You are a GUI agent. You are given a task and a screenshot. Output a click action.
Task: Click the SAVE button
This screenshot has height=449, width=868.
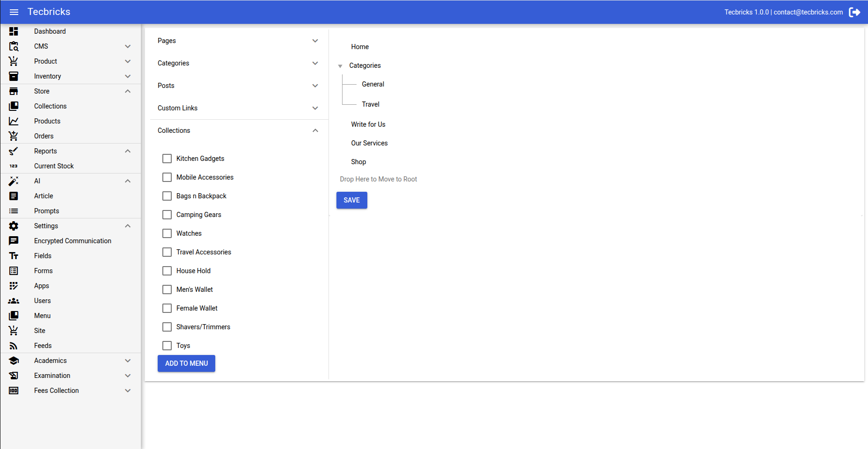point(351,200)
